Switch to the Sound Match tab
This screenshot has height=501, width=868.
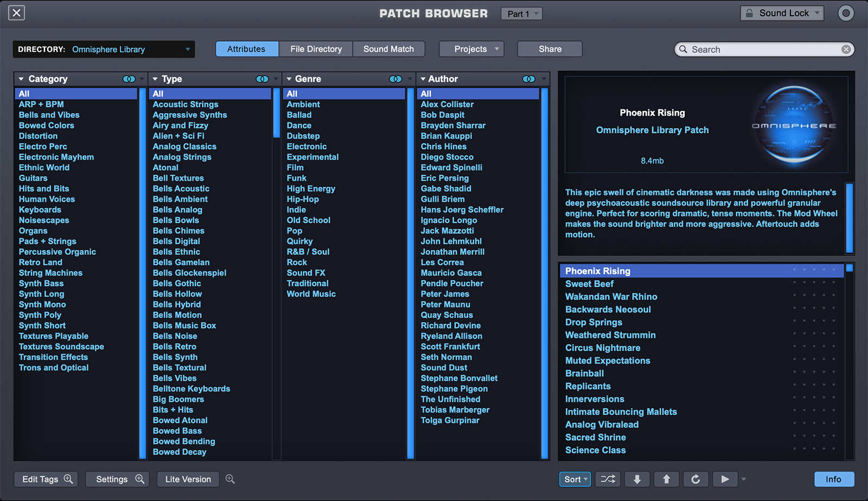tap(388, 49)
